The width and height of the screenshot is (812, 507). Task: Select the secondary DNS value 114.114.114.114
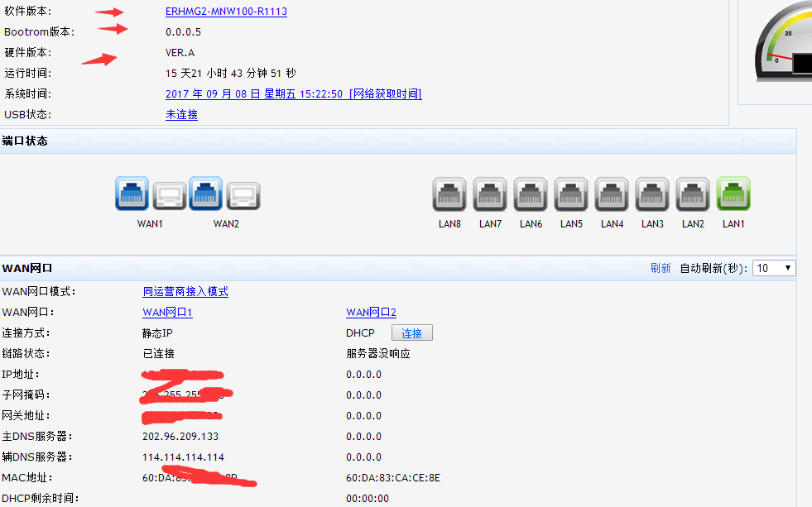point(183,457)
